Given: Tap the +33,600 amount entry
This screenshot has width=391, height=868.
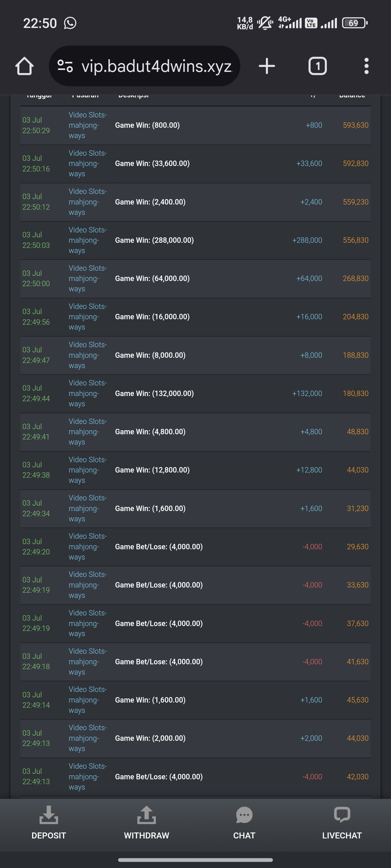Looking at the screenshot, I should pyautogui.click(x=309, y=163).
